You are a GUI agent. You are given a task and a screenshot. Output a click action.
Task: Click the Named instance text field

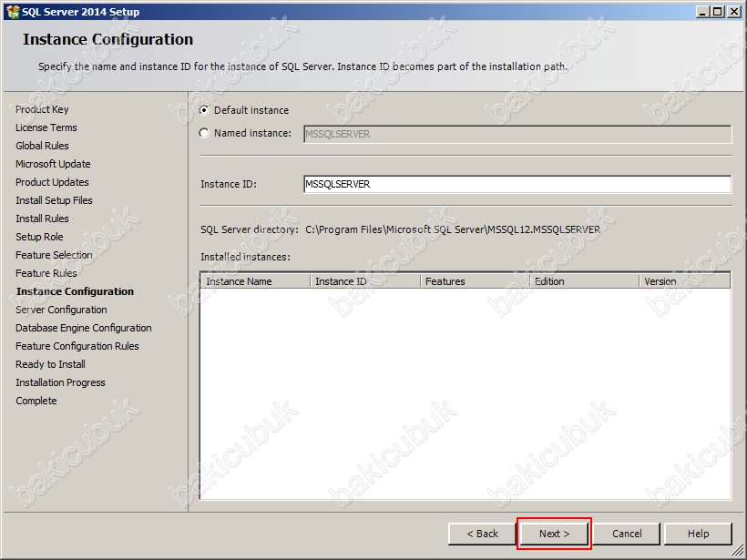point(517,134)
